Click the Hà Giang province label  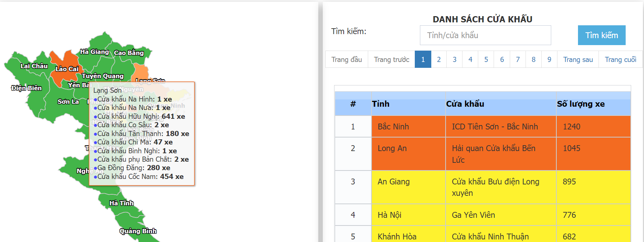tap(95, 52)
